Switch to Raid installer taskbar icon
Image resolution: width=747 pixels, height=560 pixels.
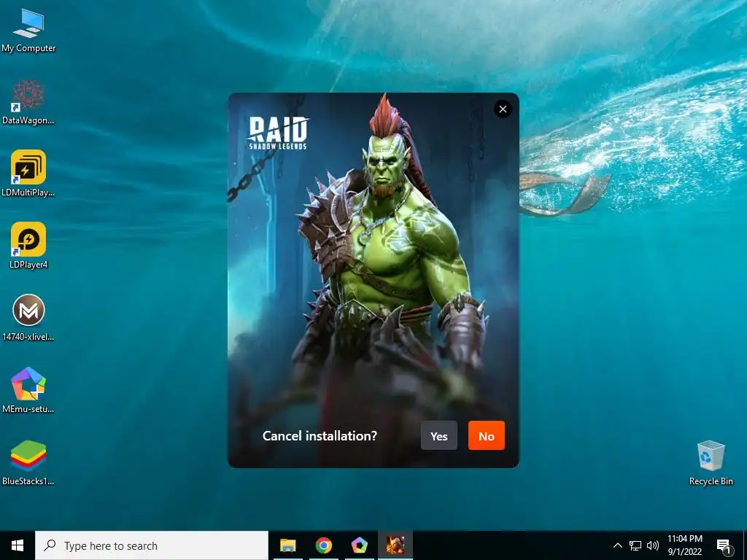tap(395, 545)
